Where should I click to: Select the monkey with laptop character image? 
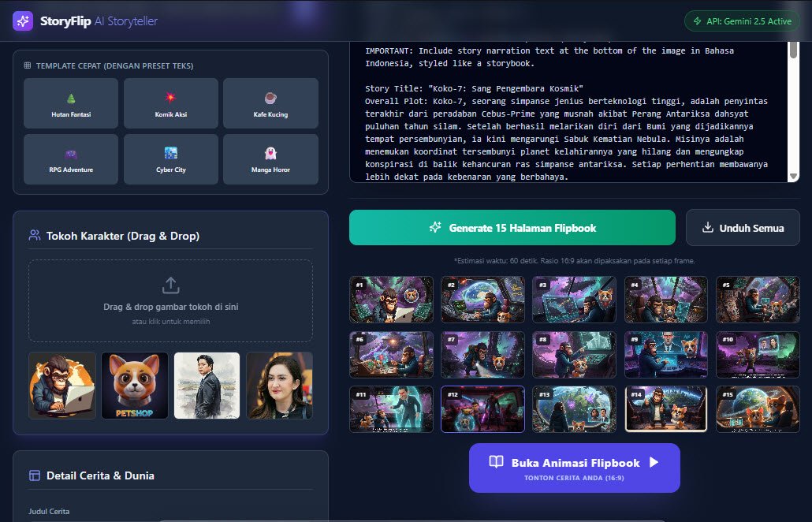point(62,386)
